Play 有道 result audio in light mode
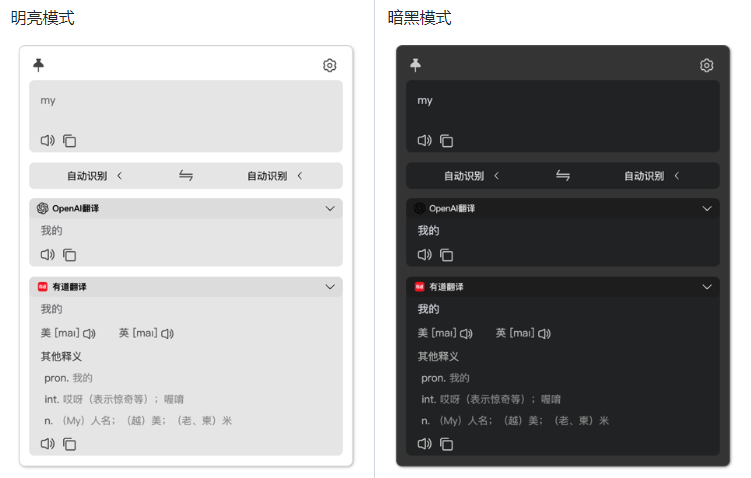 (x=47, y=443)
